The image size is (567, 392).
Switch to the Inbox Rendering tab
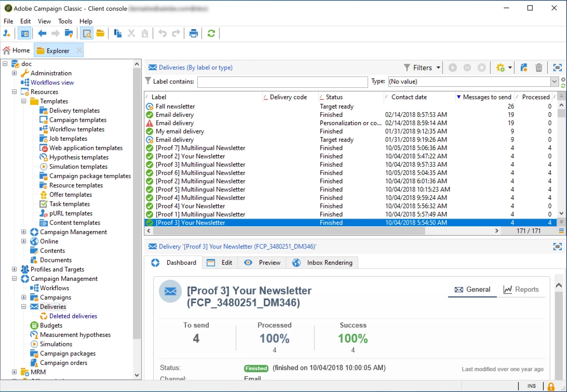tap(322, 263)
